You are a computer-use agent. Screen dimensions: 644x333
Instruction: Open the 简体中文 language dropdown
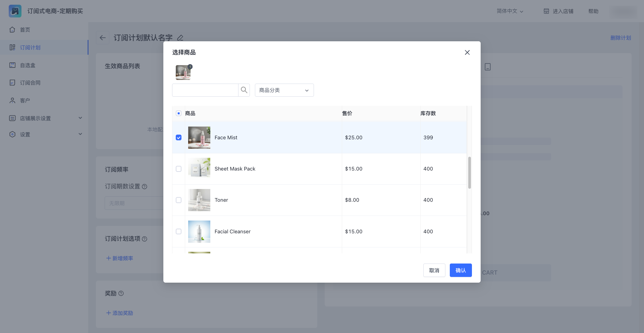pyautogui.click(x=510, y=11)
